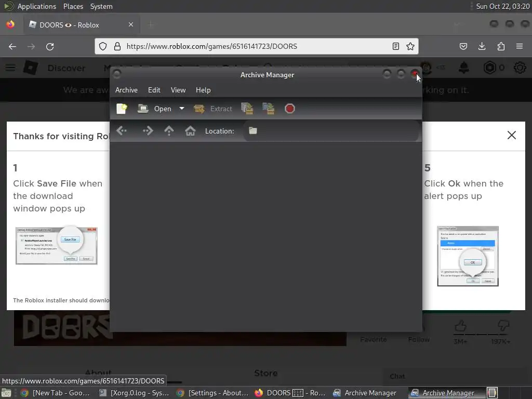
Task: Open Roblox settings gear
Action: [520, 68]
